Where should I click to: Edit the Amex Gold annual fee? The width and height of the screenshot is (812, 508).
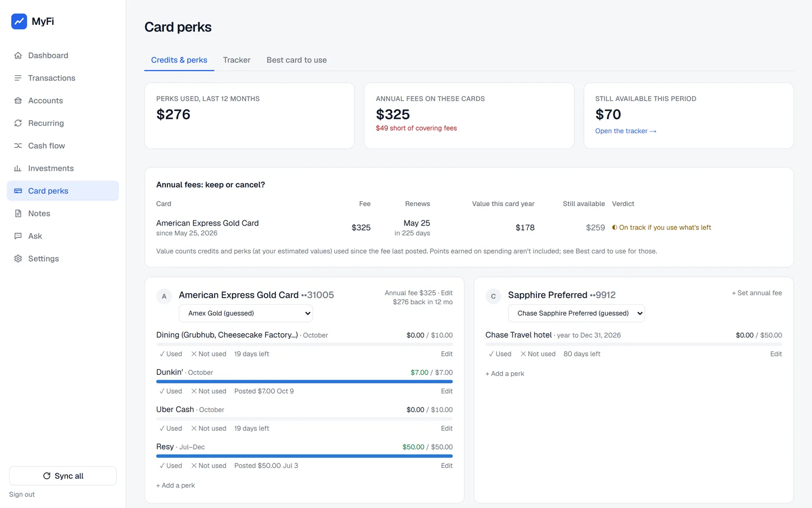point(447,293)
